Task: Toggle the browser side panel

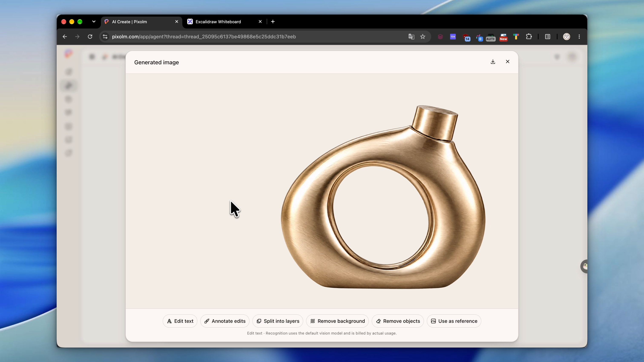Action: tap(548, 37)
